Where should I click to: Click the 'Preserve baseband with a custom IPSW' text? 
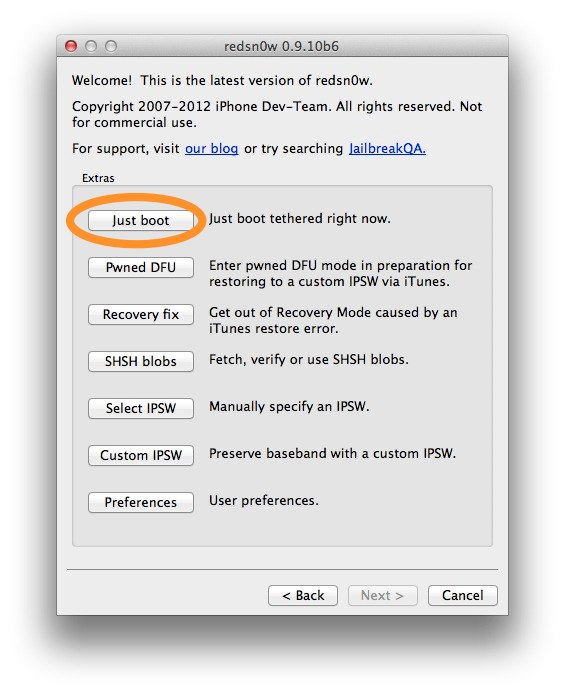[332, 454]
